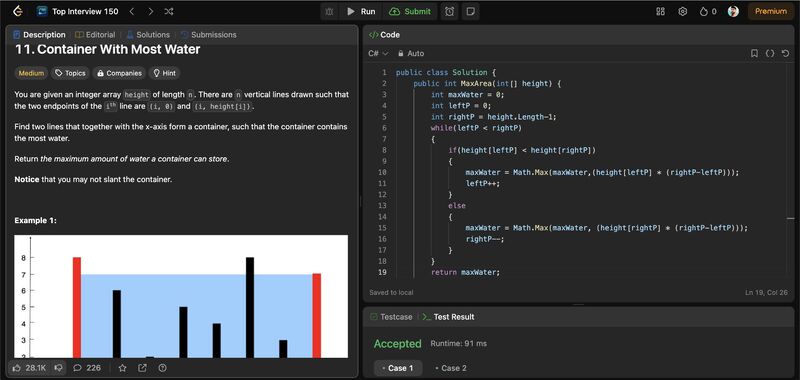
Task: Click the green Submit button
Action: (x=411, y=11)
